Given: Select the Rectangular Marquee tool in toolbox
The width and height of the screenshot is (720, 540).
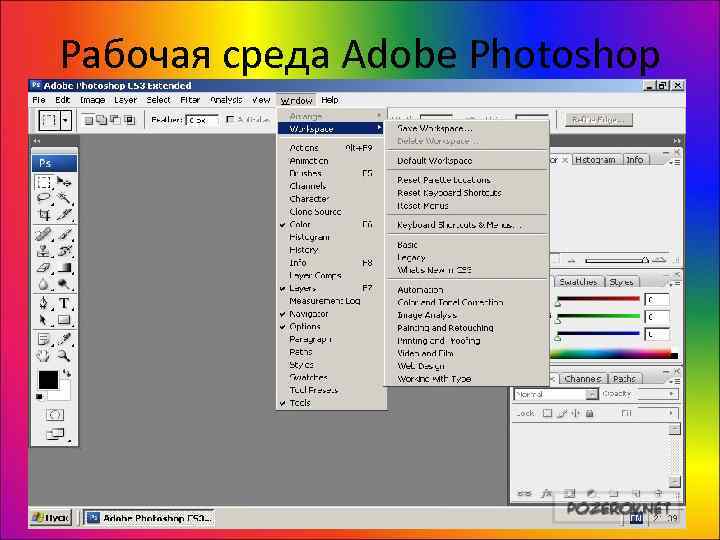Looking at the screenshot, I should coord(44,182).
